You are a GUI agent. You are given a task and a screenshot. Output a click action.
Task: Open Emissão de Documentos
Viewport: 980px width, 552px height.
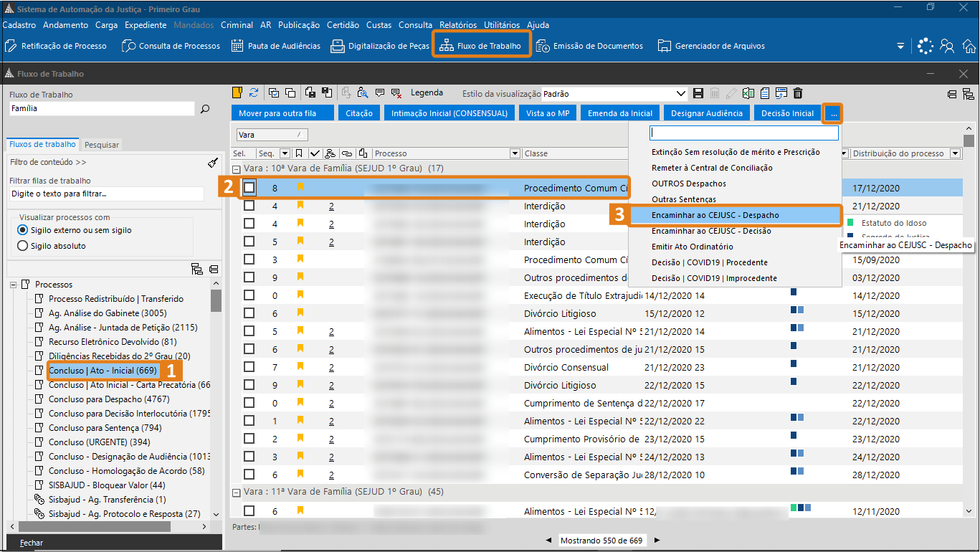point(590,46)
